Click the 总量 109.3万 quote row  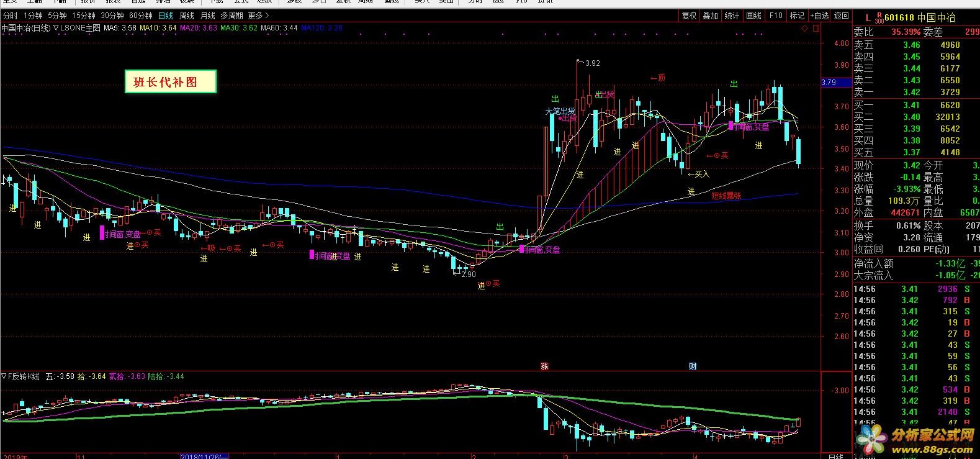click(x=888, y=201)
